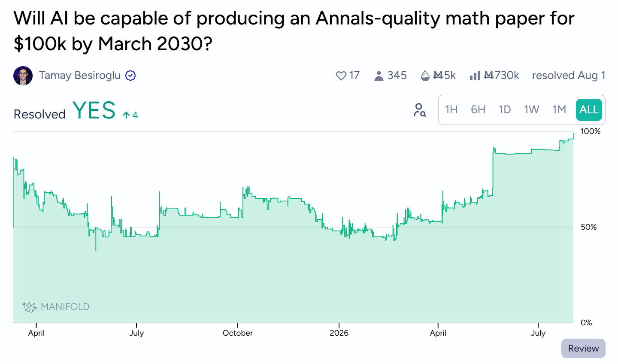The height and width of the screenshot is (364, 618).
Task: Open Tamay Besiroglu profile link
Action: click(x=80, y=76)
